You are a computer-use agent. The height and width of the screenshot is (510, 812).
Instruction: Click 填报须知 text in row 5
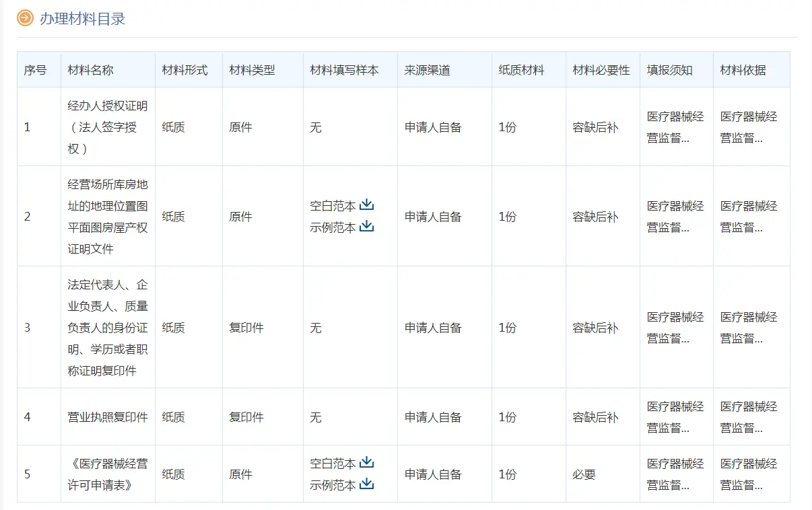click(x=675, y=474)
